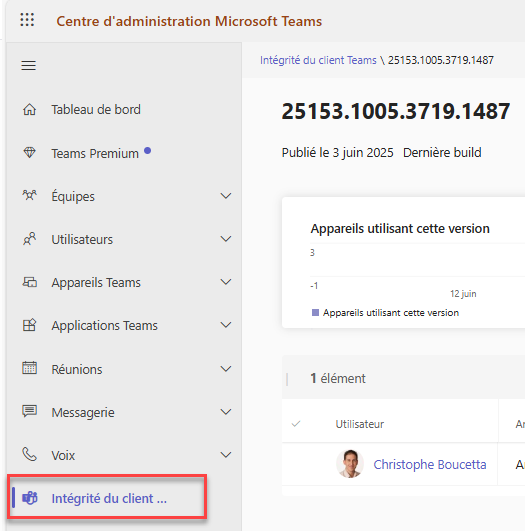Open Christophe Boucetta user link

[430, 464]
